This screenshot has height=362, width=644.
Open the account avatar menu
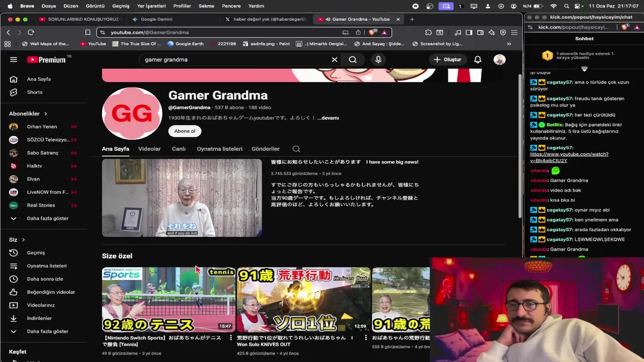click(x=499, y=59)
